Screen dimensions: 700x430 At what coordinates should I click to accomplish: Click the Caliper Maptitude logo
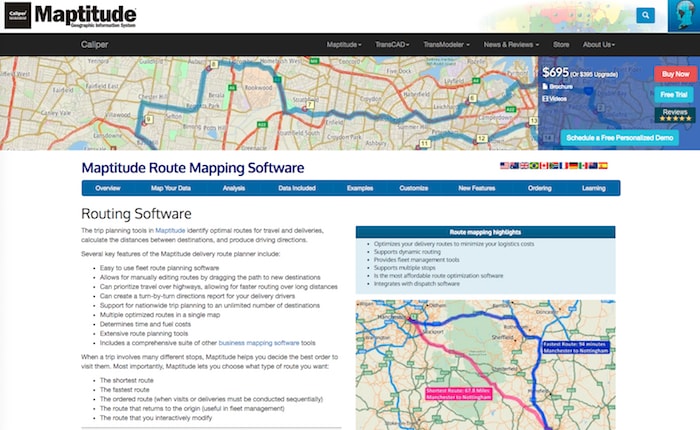[70, 16]
